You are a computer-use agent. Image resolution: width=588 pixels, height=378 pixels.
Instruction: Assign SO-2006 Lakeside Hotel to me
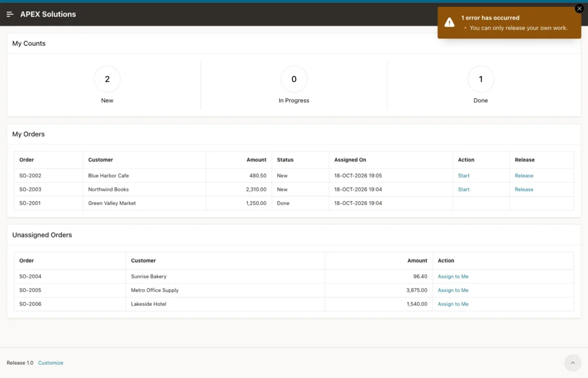[453, 304]
